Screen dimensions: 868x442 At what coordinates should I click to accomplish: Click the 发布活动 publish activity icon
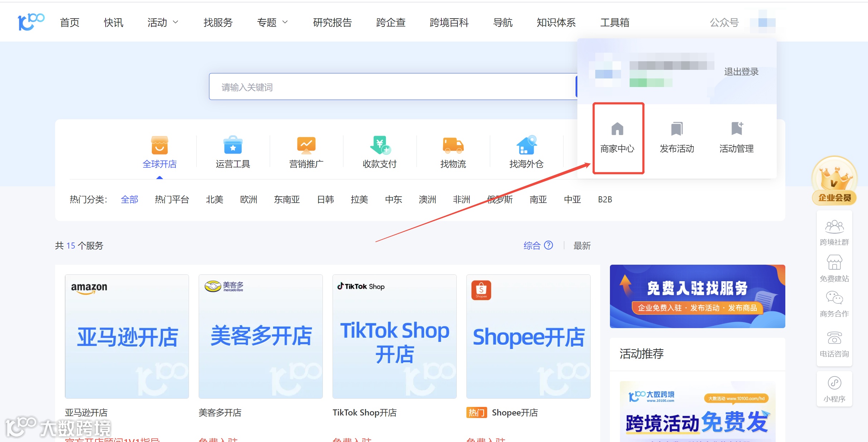tap(677, 129)
